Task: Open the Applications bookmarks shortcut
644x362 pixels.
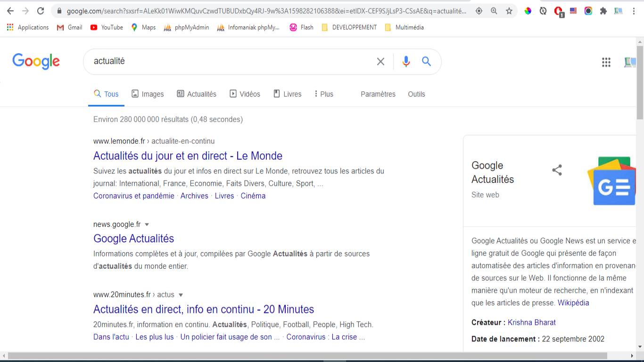Action: (28, 27)
